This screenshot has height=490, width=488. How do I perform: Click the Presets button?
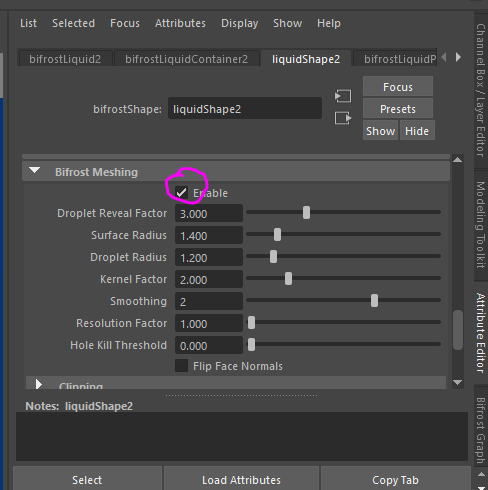[x=398, y=109]
